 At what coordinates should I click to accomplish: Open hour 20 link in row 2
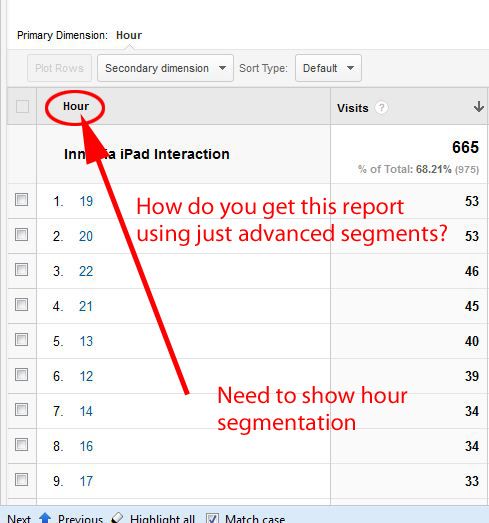[x=86, y=236]
